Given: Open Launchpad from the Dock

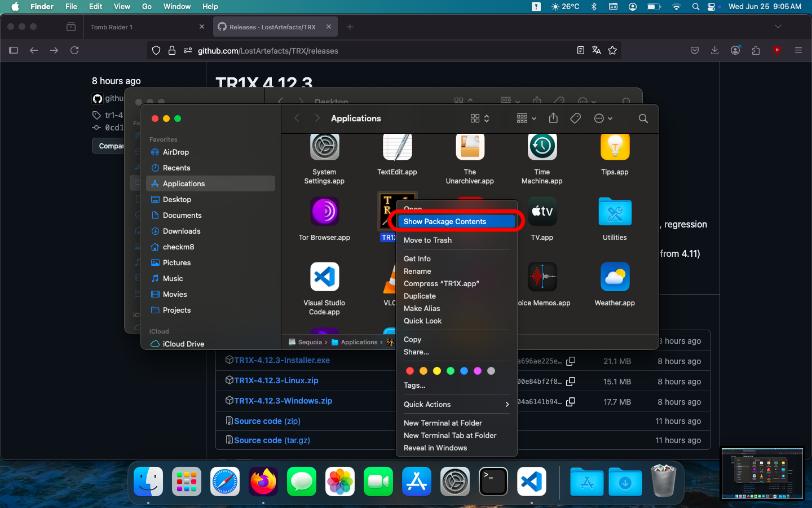Looking at the screenshot, I should [x=186, y=481].
